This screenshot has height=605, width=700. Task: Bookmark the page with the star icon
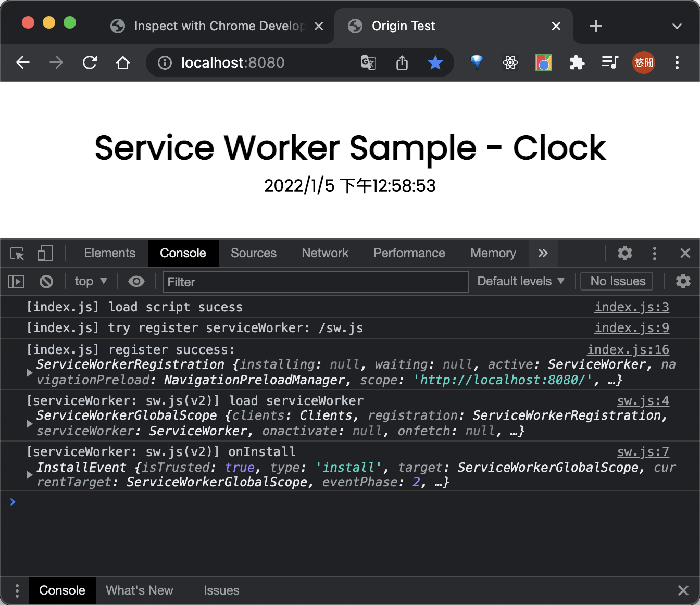coord(435,62)
